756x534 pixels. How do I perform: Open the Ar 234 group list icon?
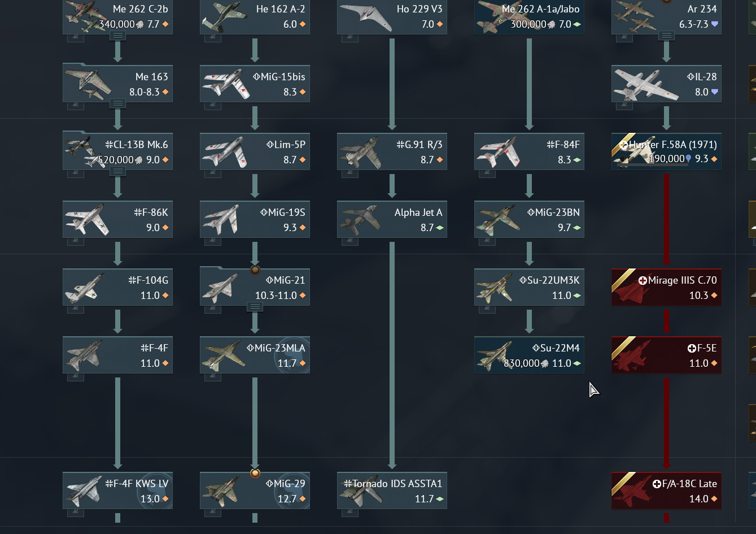pyautogui.click(x=666, y=36)
